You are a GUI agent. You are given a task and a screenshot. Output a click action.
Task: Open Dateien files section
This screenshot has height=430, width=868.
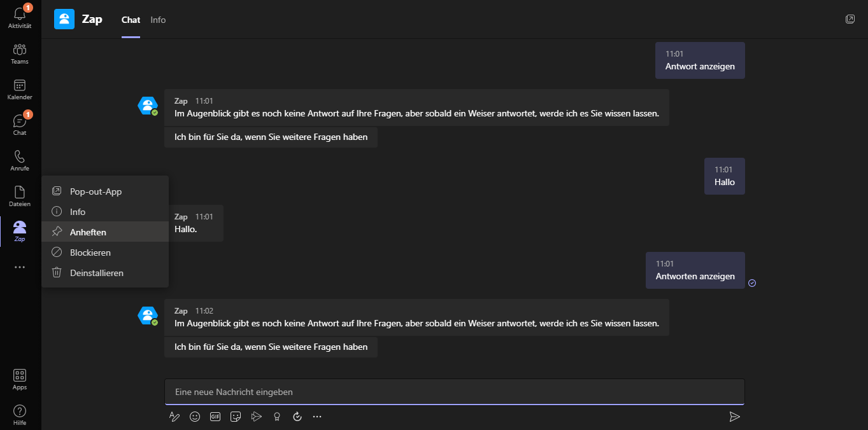tap(20, 196)
